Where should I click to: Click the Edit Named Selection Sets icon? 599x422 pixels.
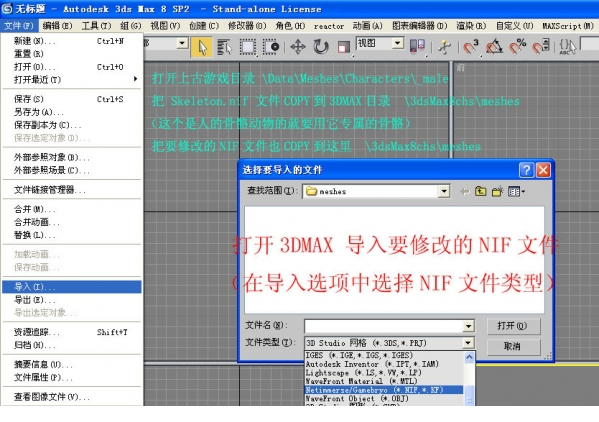(x=567, y=47)
